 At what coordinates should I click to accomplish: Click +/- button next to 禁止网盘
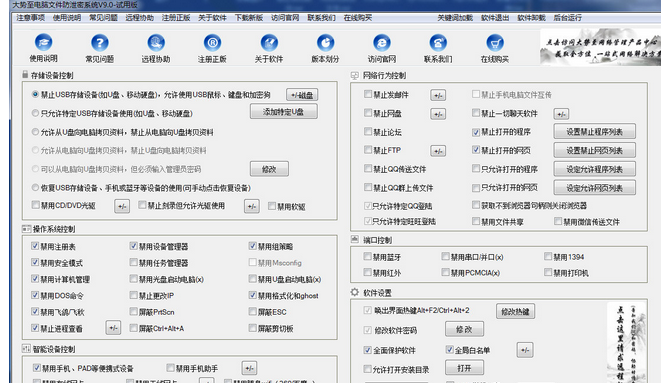pos(438,114)
